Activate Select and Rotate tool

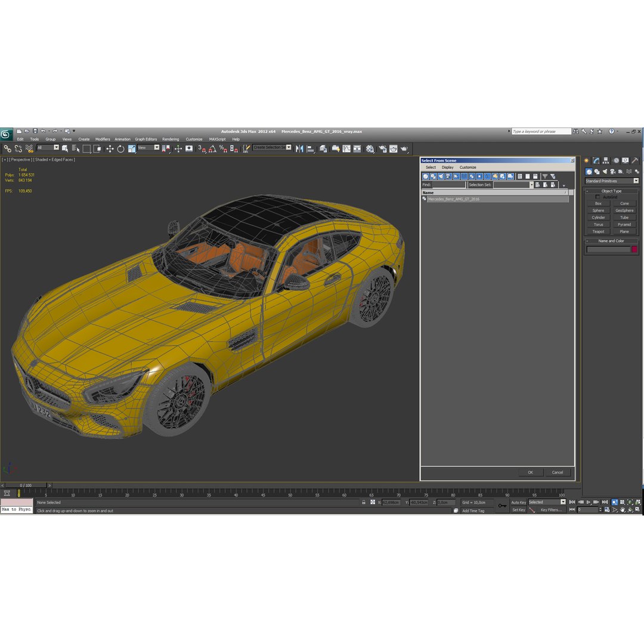[x=120, y=148]
